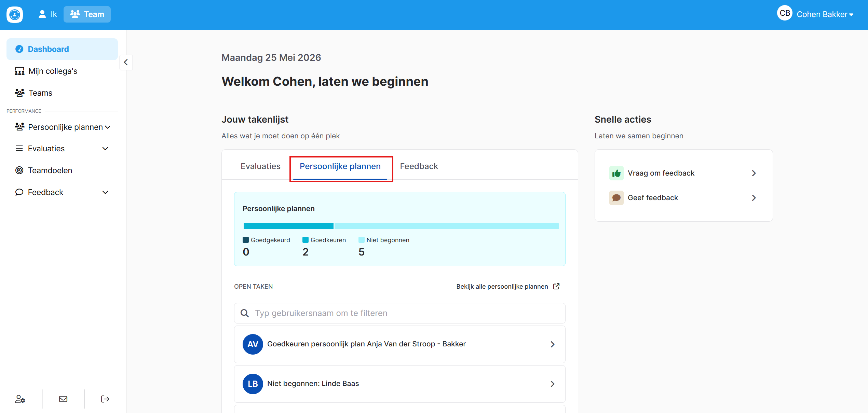This screenshot has width=868, height=413.
Task: Open user settings icon at sidebar bottom
Action: tap(20, 399)
